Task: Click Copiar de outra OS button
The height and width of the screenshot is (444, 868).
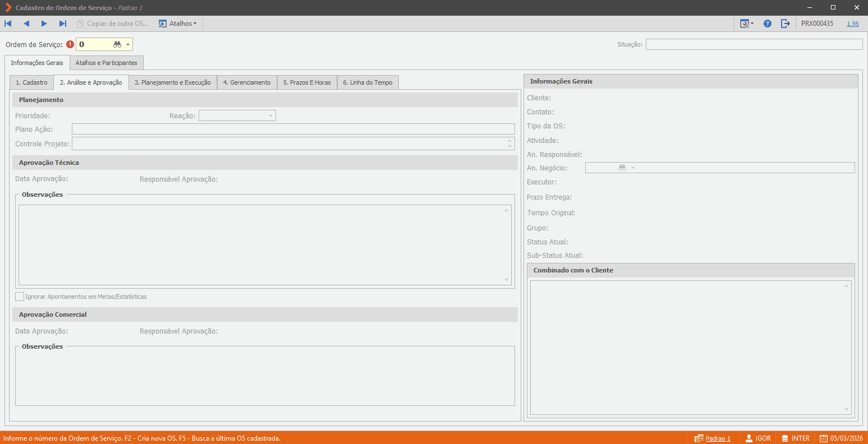Action: tap(113, 24)
